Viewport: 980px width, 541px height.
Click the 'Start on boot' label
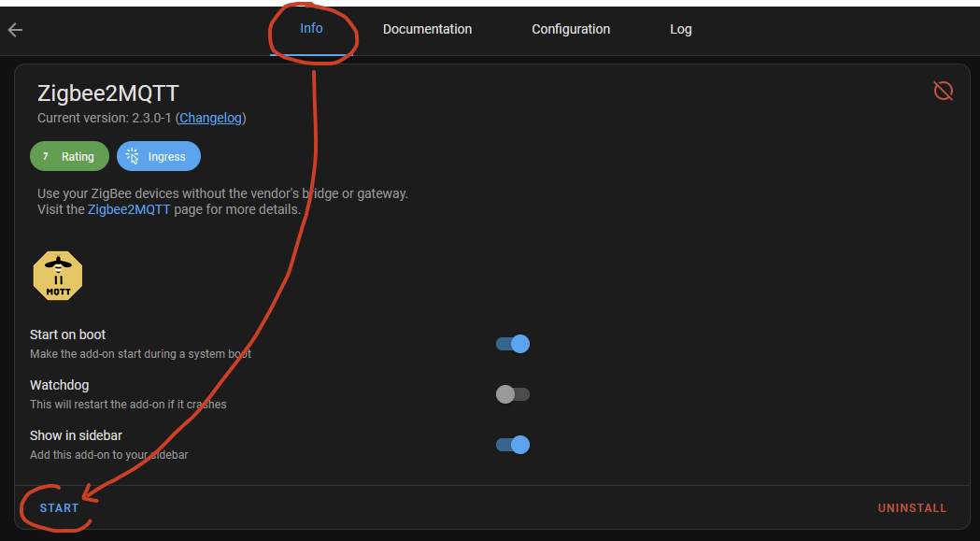point(67,335)
